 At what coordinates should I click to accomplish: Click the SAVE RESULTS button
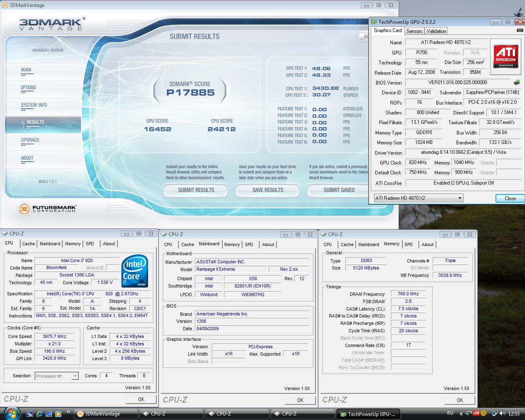[268, 190]
